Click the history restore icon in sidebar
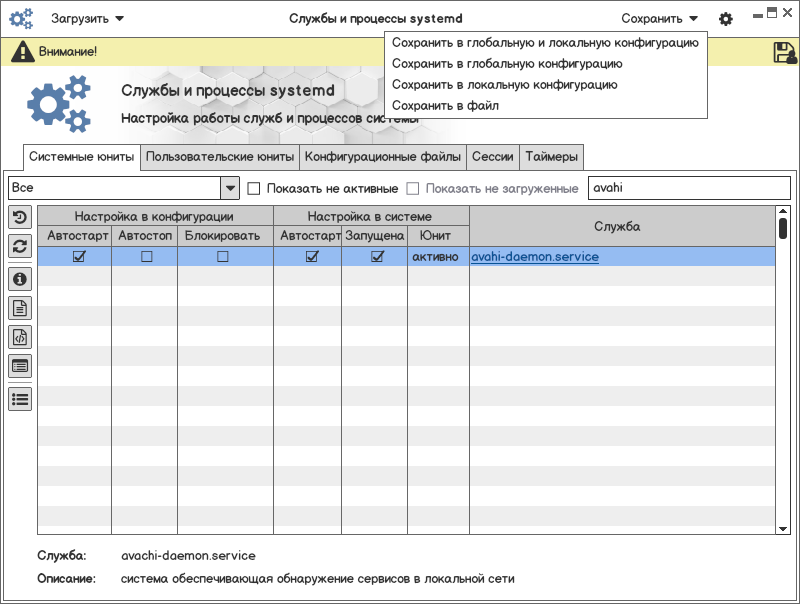The image size is (800, 604). tap(20, 217)
